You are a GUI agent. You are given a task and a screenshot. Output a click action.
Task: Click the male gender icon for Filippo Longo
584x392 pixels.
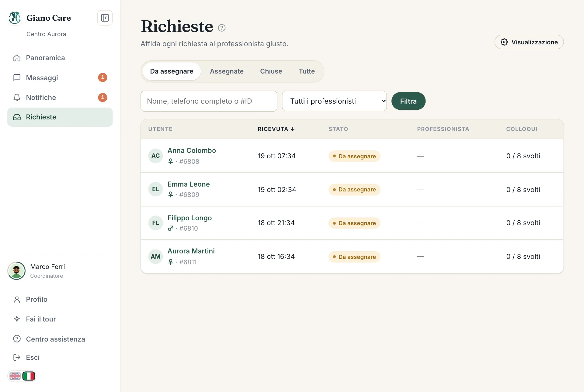(x=171, y=228)
